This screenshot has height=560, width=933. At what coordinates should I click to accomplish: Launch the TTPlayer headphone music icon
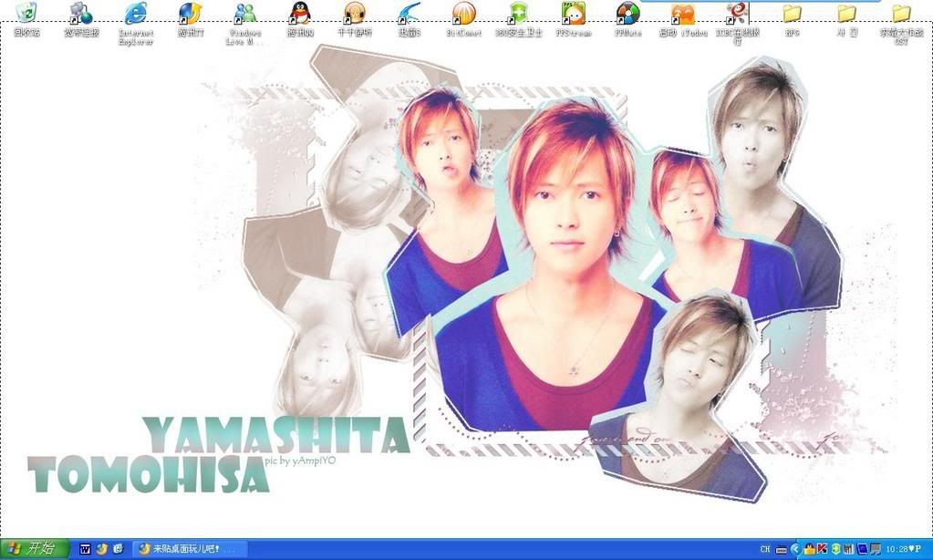[x=354, y=14]
